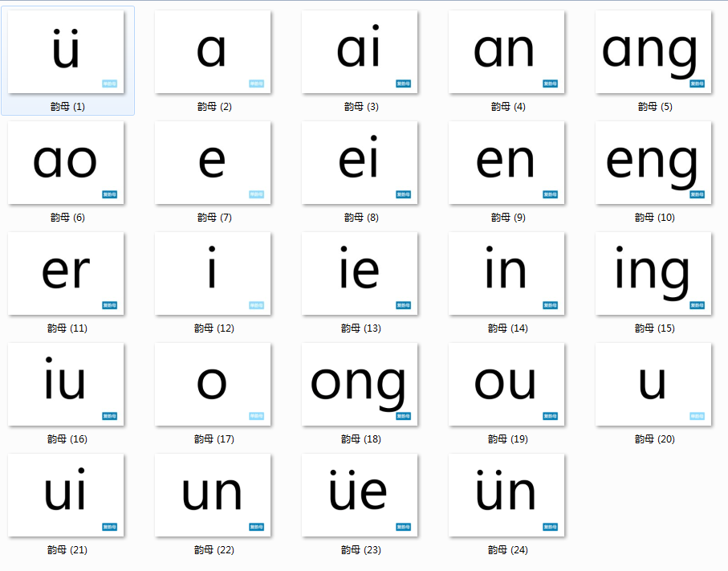Select the 'iu' pinyin card thumbnail
728x571 pixels.
tap(66, 384)
